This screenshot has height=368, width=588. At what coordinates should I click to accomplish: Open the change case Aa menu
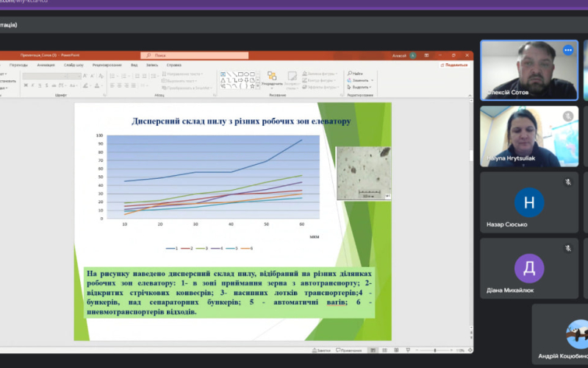click(73, 85)
